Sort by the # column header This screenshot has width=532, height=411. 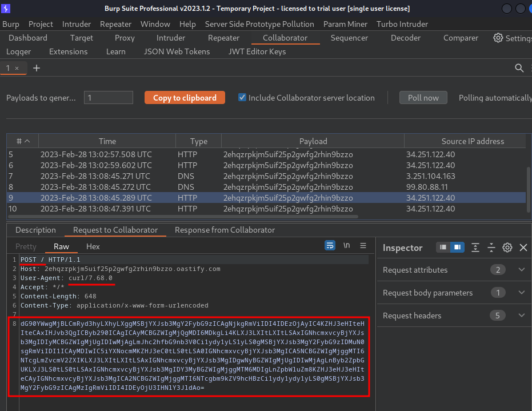click(x=23, y=141)
